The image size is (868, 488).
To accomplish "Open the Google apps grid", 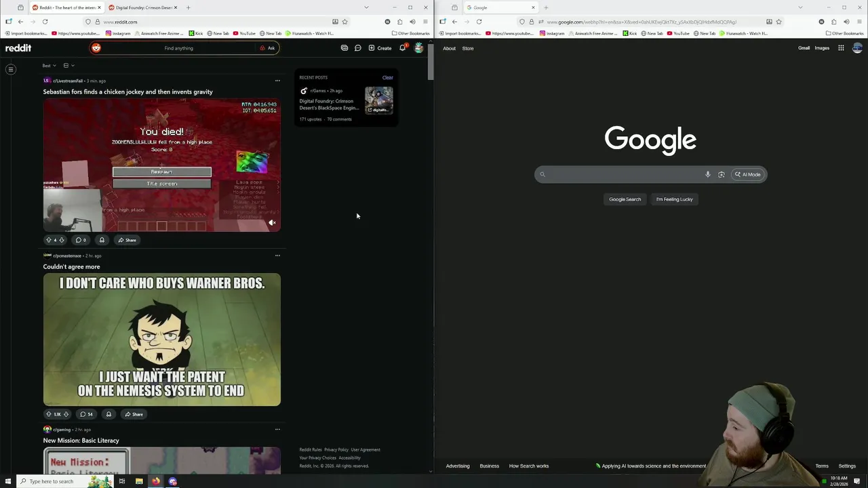I will click(841, 48).
